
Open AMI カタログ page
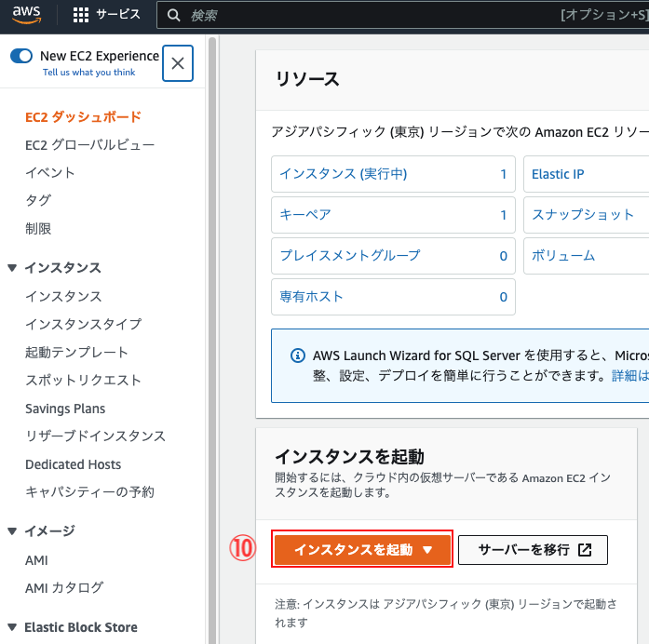click(64, 588)
